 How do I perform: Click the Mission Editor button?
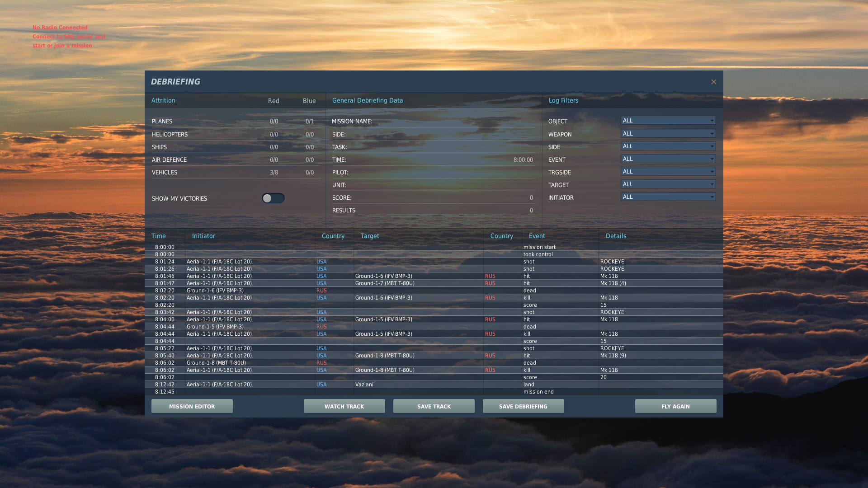tap(192, 406)
